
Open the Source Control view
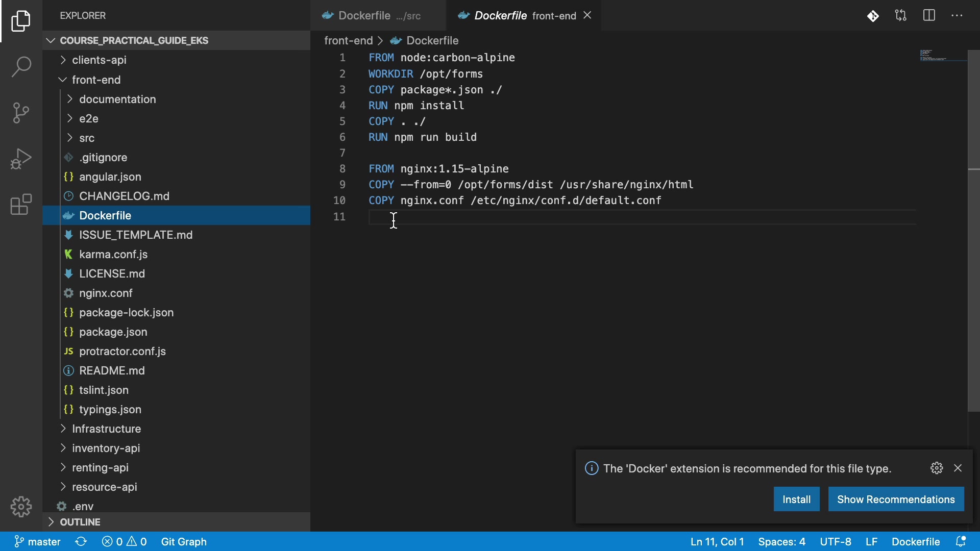(x=21, y=113)
